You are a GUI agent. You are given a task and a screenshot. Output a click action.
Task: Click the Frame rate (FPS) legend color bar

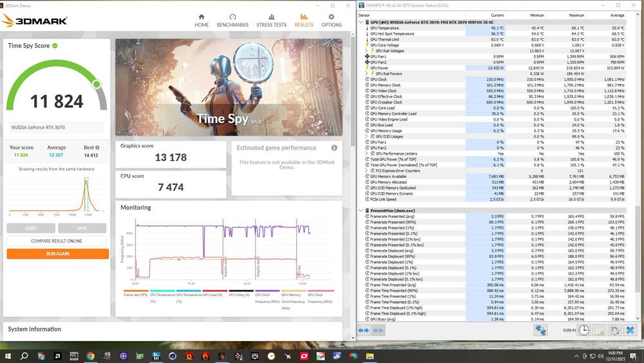136,291
